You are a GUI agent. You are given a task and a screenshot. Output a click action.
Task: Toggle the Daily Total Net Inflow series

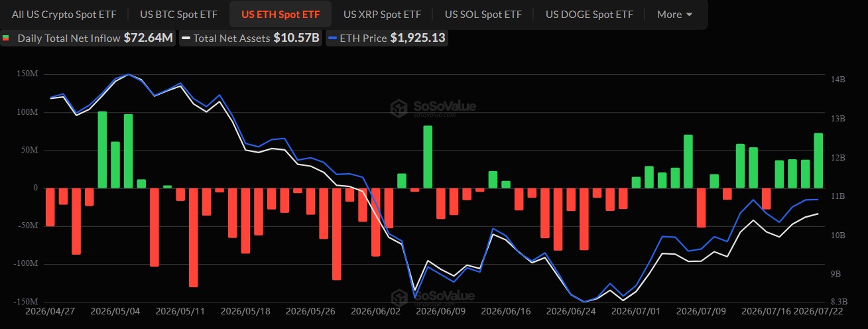point(88,38)
